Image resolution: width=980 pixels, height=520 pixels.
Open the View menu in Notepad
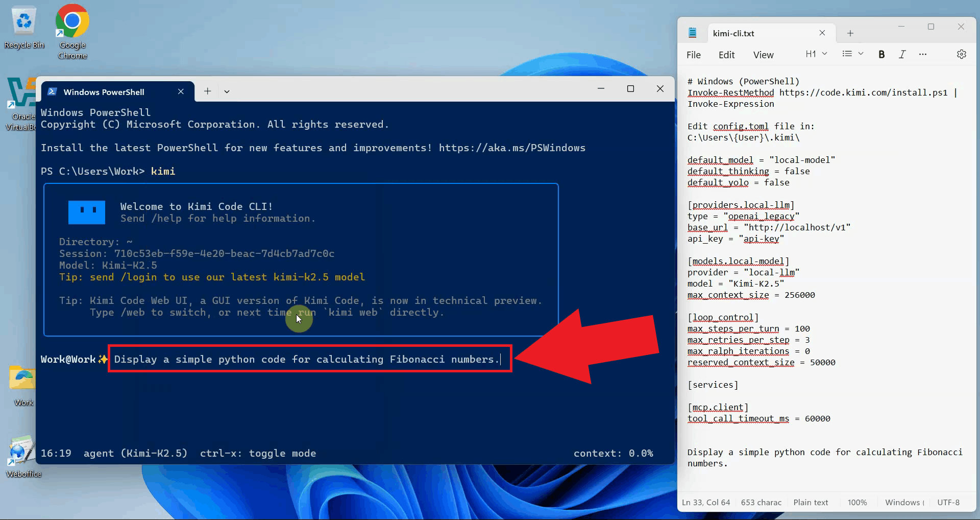(763, 55)
